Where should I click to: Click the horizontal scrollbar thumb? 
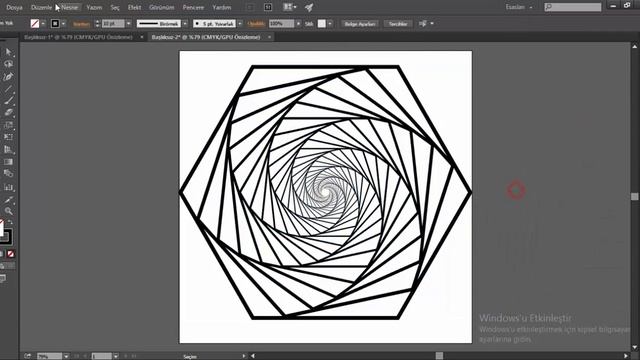click(439, 356)
